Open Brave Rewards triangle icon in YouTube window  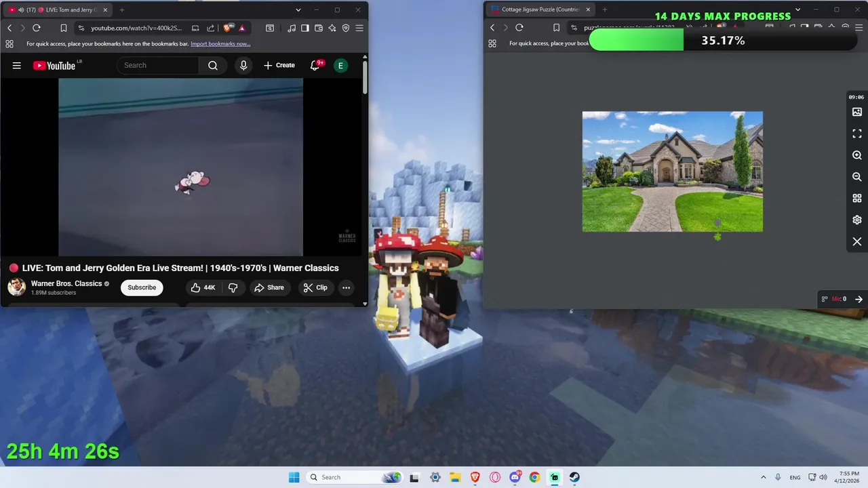tap(241, 28)
